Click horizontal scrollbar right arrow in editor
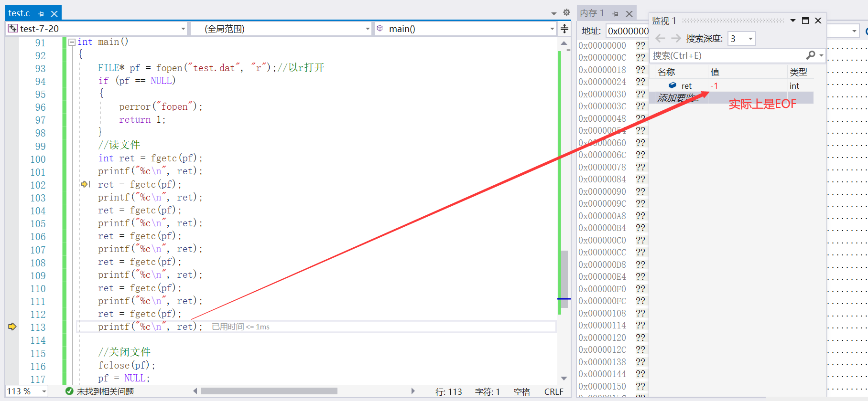The height and width of the screenshot is (401, 868). (x=413, y=391)
